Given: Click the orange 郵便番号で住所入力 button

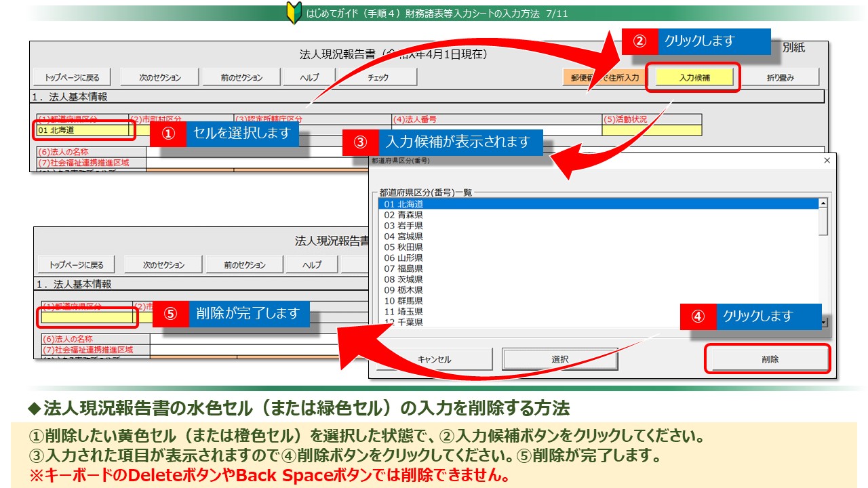Looking at the screenshot, I should 602,77.
